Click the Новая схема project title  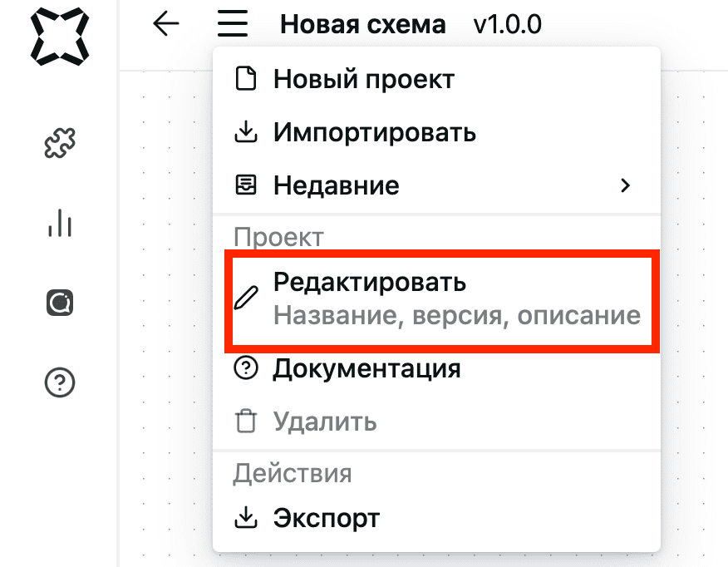(x=363, y=24)
